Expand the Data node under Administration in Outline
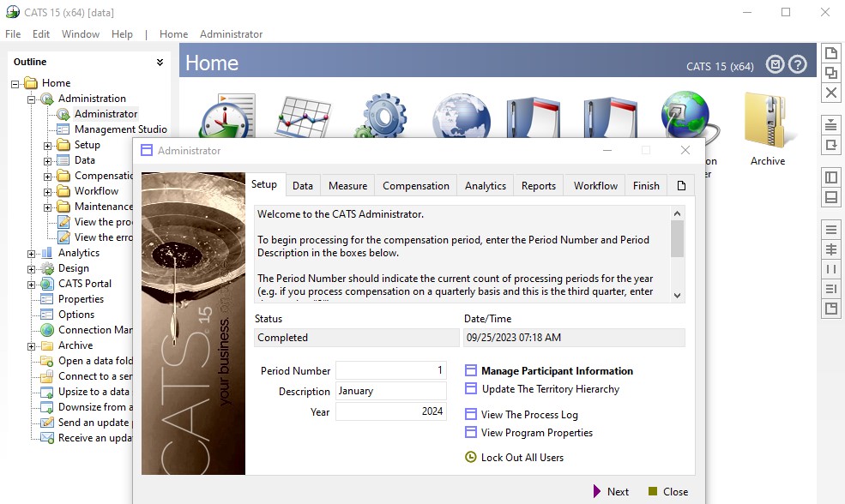The height and width of the screenshot is (504, 845). (47, 161)
